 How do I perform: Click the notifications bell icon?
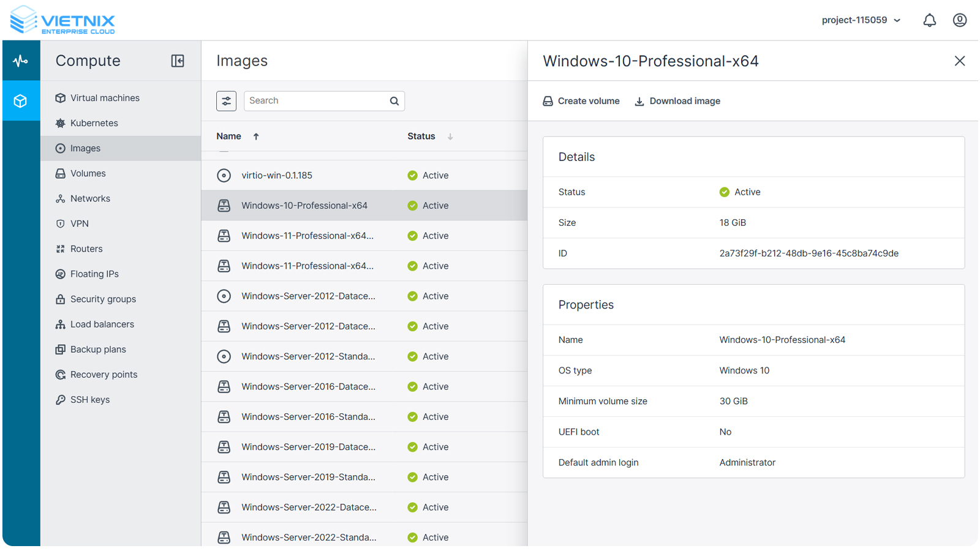pos(929,20)
